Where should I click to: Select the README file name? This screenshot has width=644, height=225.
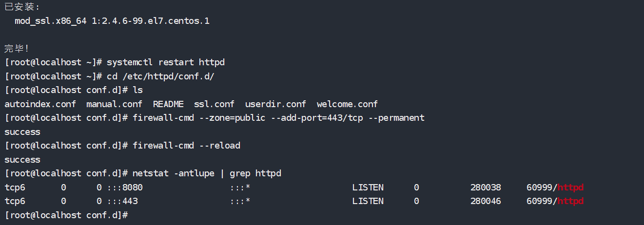coord(168,104)
